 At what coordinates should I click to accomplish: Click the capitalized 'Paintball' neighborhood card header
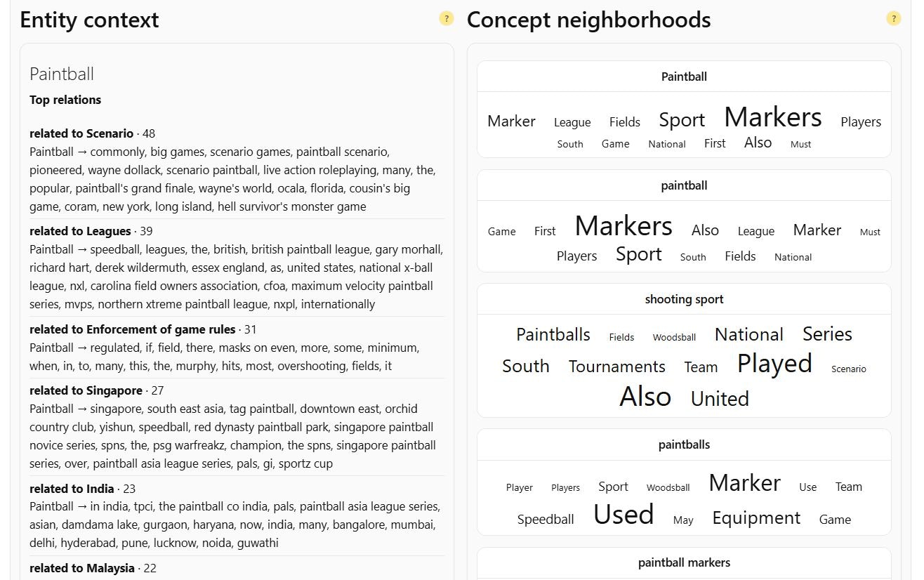[684, 77]
